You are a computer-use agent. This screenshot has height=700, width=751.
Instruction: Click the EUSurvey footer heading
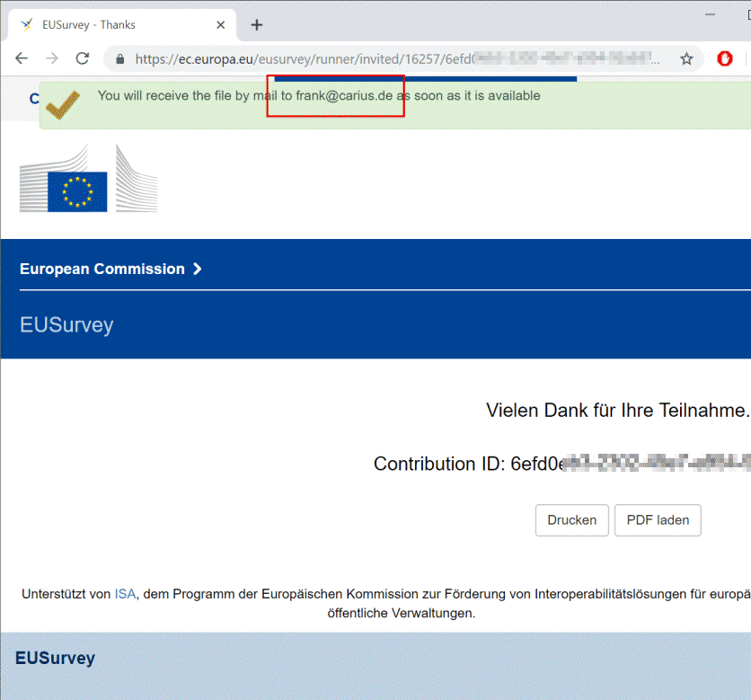click(55, 658)
